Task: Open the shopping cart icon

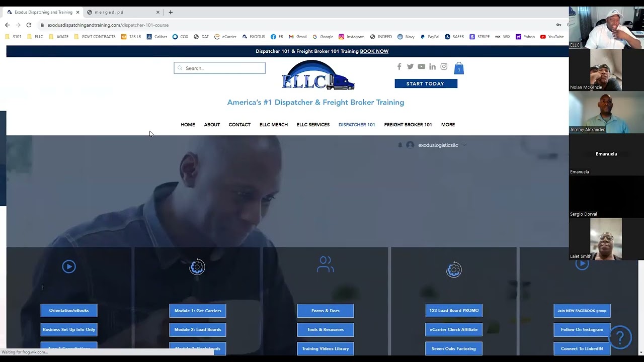Action: click(x=459, y=68)
